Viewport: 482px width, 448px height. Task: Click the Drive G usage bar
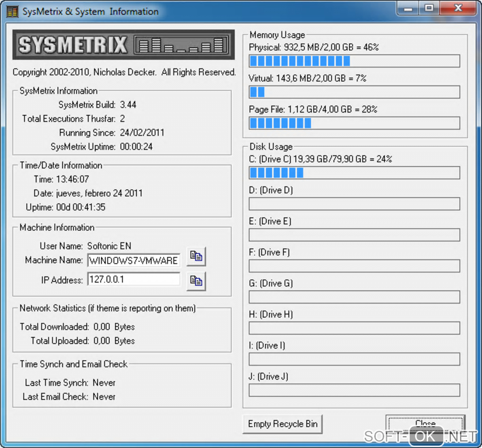coord(354,297)
